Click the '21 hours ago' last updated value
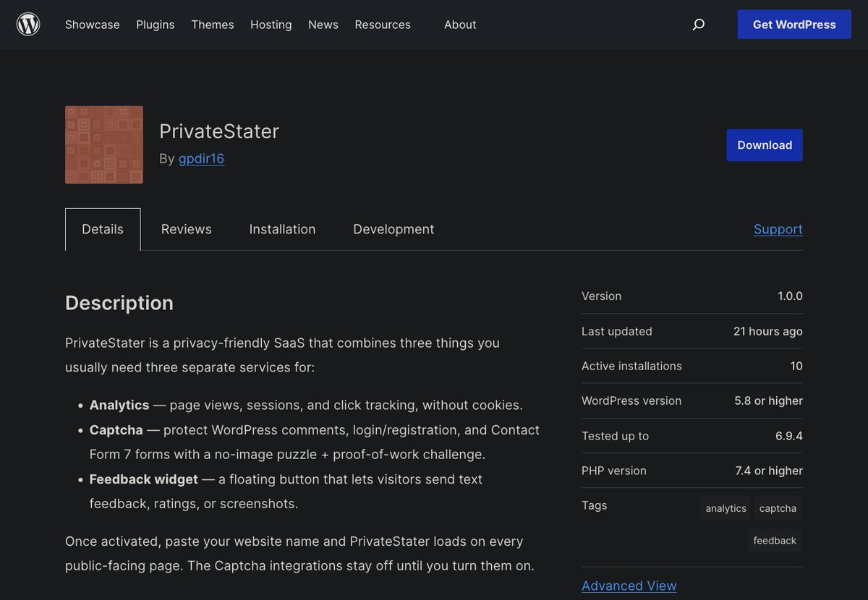Screen dimensions: 868x600 768,331
